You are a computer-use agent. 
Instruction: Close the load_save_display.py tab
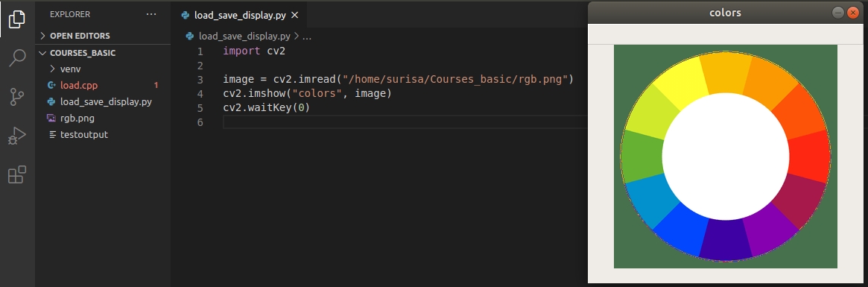294,16
